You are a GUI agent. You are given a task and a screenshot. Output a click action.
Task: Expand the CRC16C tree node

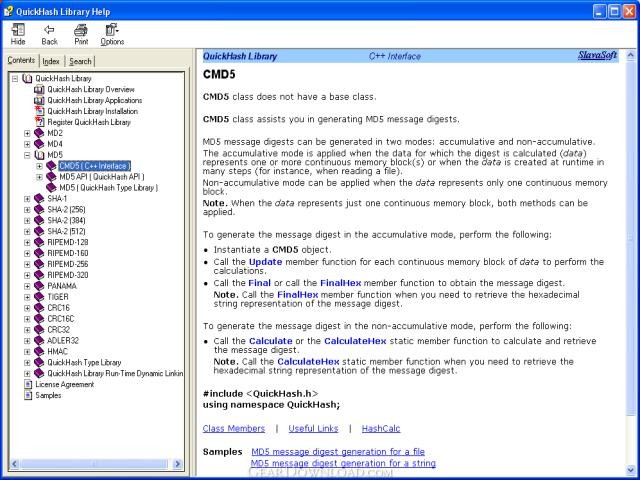tap(27, 319)
